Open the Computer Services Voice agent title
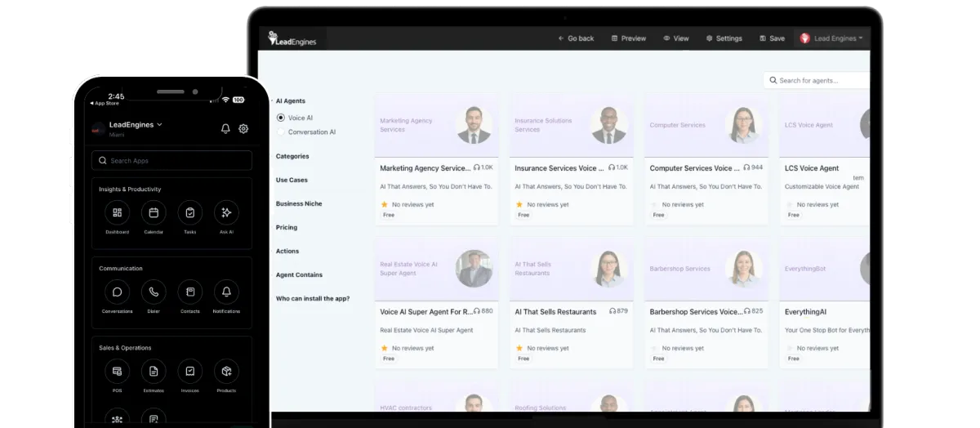 pyautogui.click(x=694, y=168)
